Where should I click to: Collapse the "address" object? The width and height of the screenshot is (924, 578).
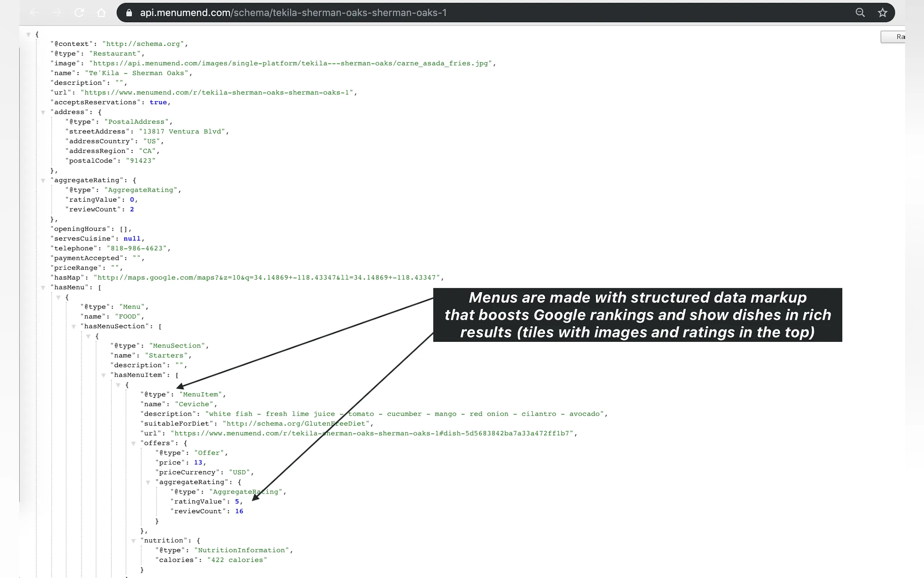tap(43, 112)
